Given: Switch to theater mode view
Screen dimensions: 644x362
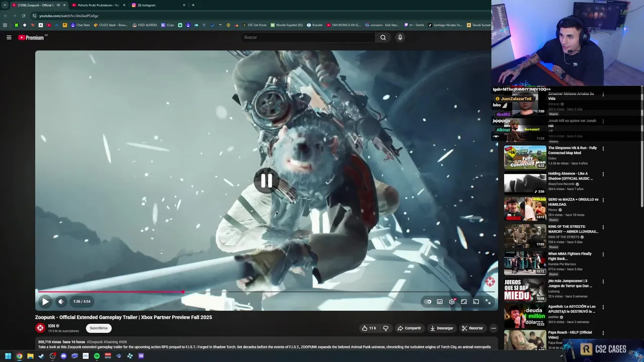Looking at the screenshot, I should coord(464,302).
